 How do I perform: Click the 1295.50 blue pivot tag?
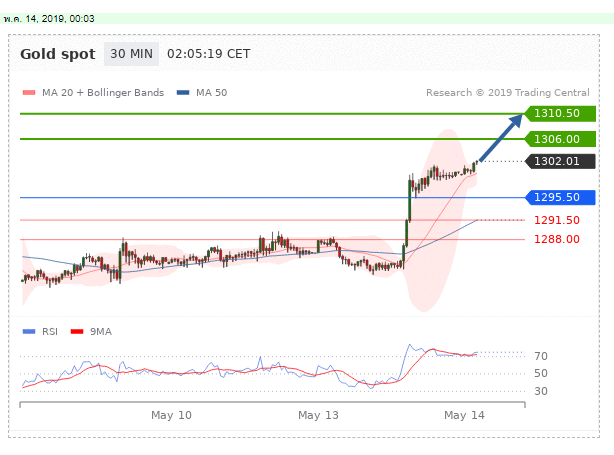tap(560, 197)
